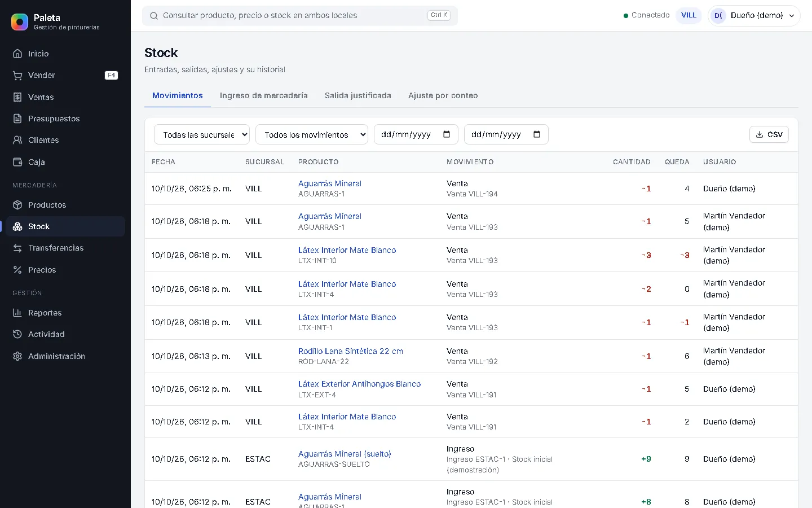Open Reportes chart icon

tap(17, 313)
